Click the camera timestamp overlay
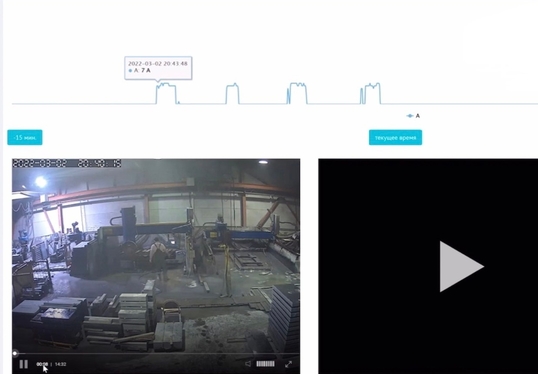Screen dimensions: 538x374 click(67, 163)
